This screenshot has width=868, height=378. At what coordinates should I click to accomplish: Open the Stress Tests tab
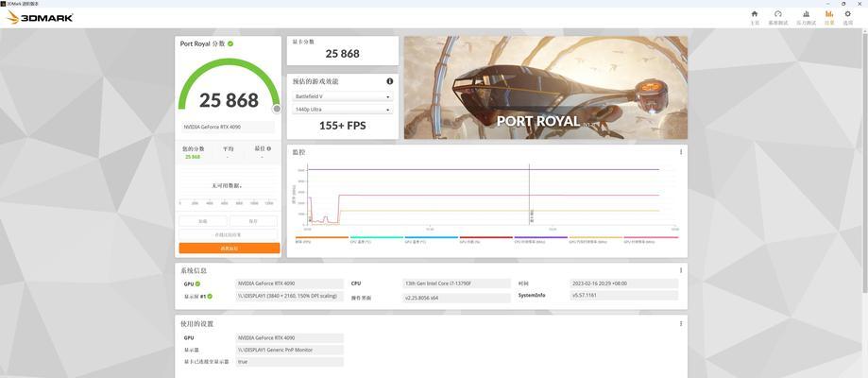click(806, 17)
